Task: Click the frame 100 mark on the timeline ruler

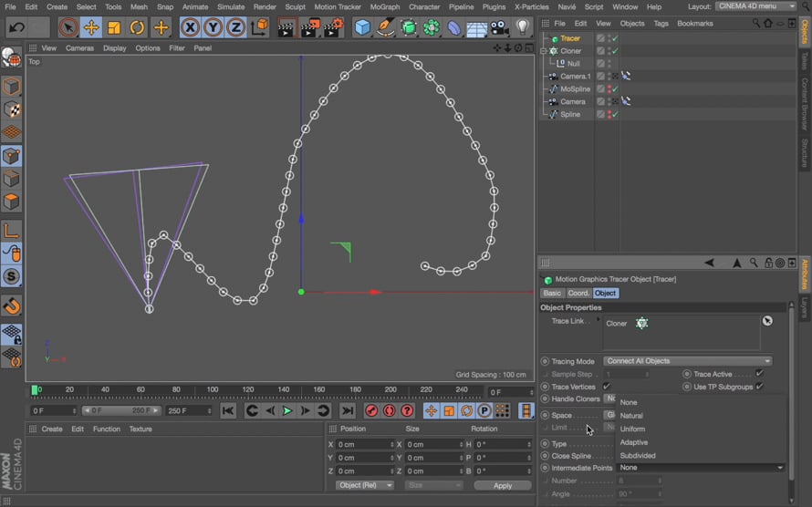Action: click(x=213, y=390)
